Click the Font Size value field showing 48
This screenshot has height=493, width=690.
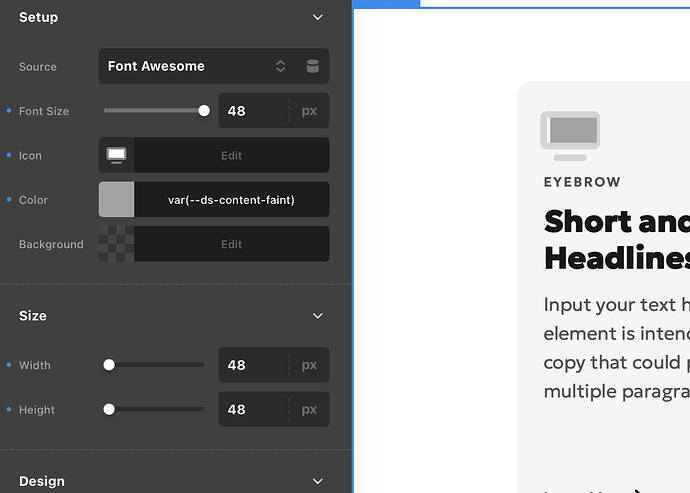click(x=253, y=111)
